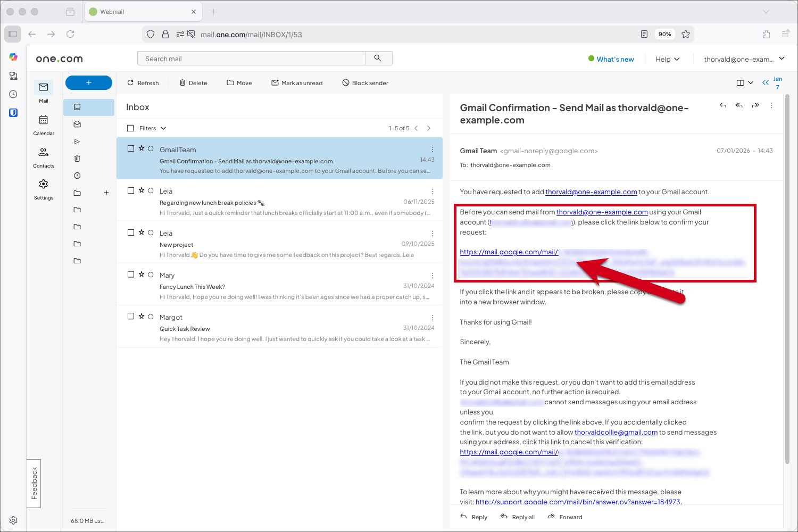Open the Trash folder
The image size is (798, 532).
tap(77, 158)
